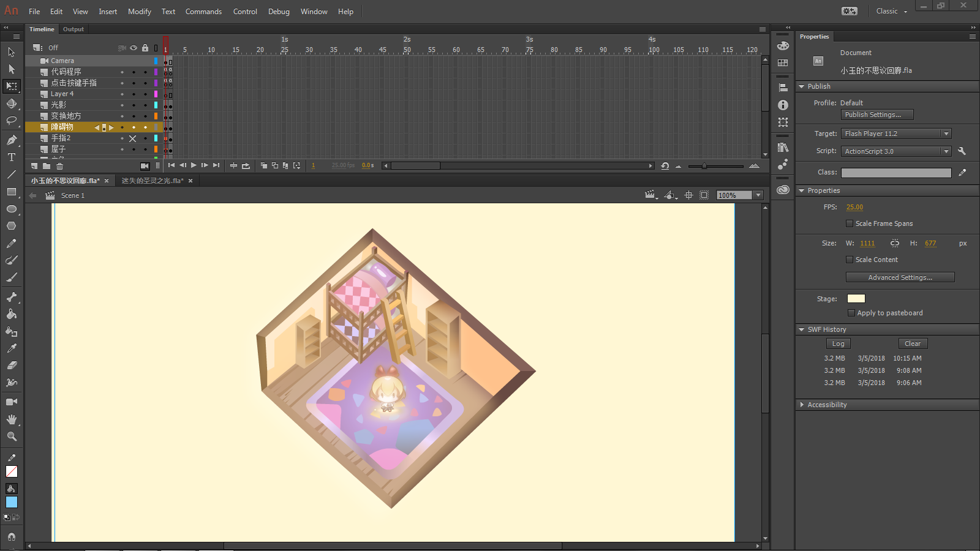Viewport: 980px width, 551px height.
Task: Open the Script ActionScript 3.0 dropdown
Action: (896, 151)
